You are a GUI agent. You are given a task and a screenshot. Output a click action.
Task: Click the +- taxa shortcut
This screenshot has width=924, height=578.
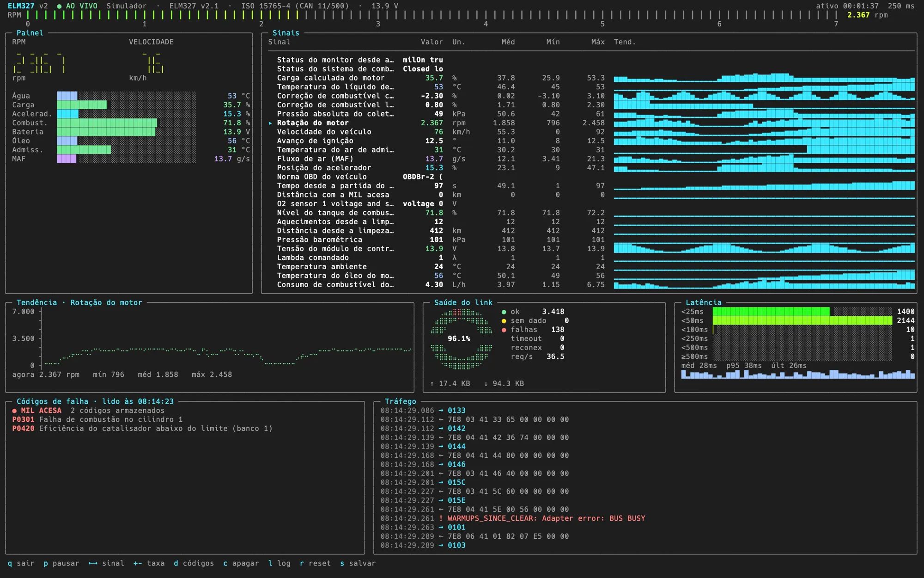click(x=149, y=563)
